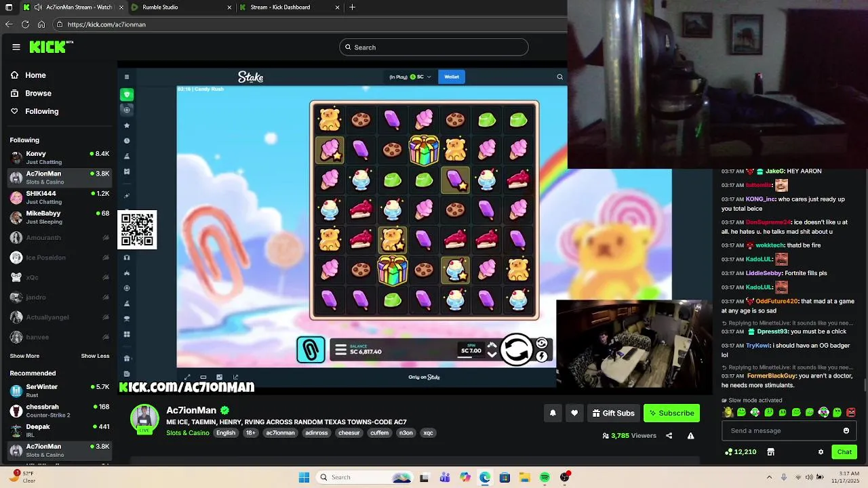Viewport: 868px width, 488px height.
Task: Click the clock recent icon in Stake sidebar
Action: click(x=127, y=141)
